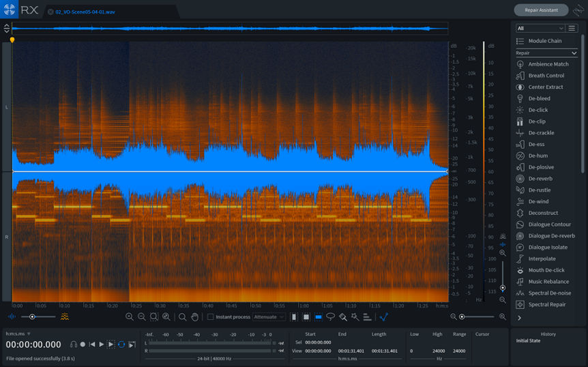This screenshot has width=588, height=367.
Task: Open the All module filter dropdown
Action: coord(540,28)
